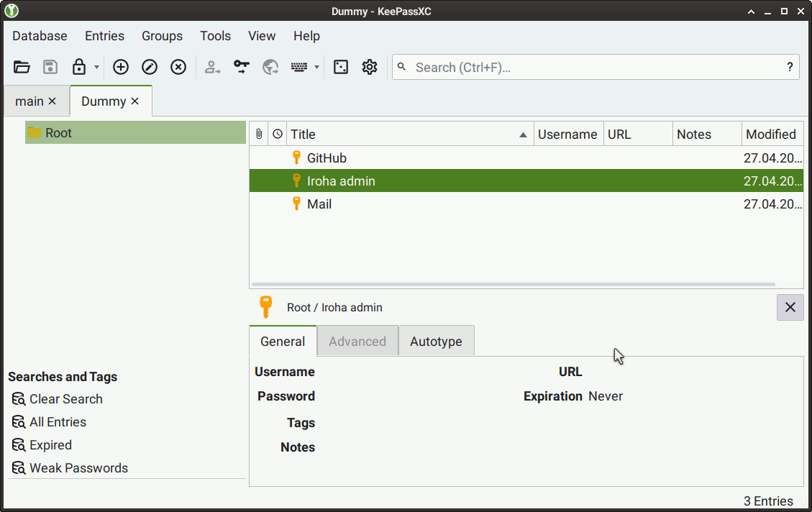Copy password with the key icon
This screenshot has width=812, height=512.
click(x=242, y=68)
